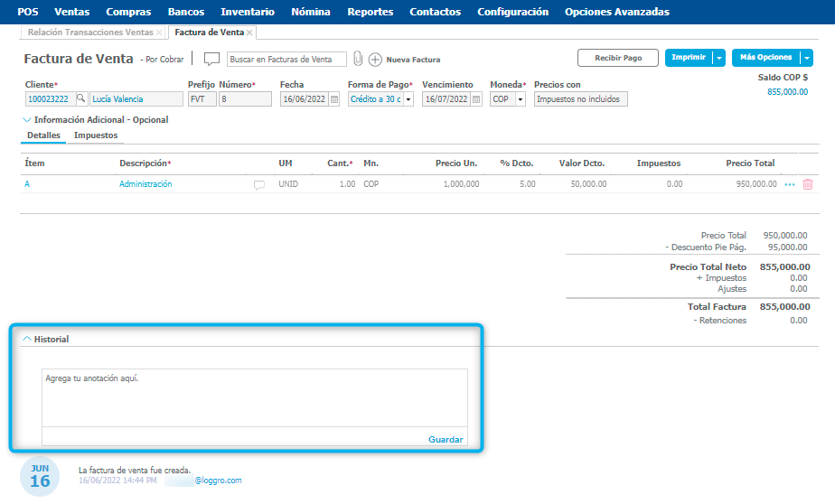This screenshot has height=504, width=835.
Task: Click the plus icon for Nueva Factura
Action: point(375,60)
